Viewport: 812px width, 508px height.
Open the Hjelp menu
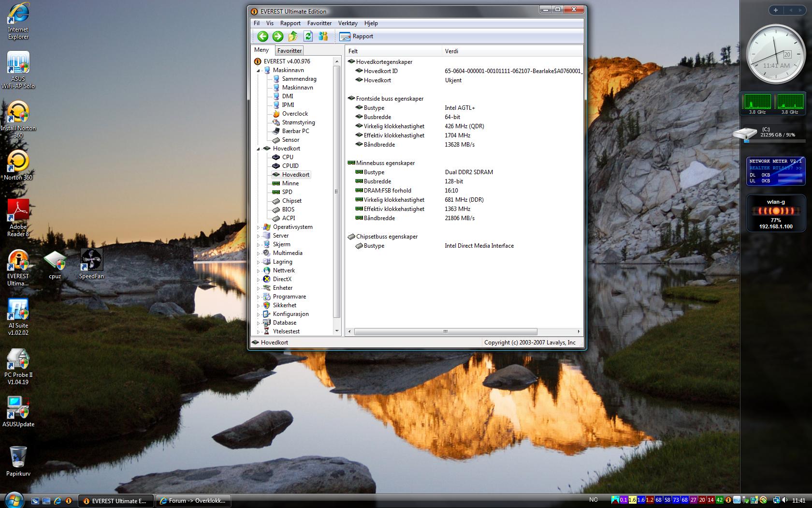click(x=371, y=23)
